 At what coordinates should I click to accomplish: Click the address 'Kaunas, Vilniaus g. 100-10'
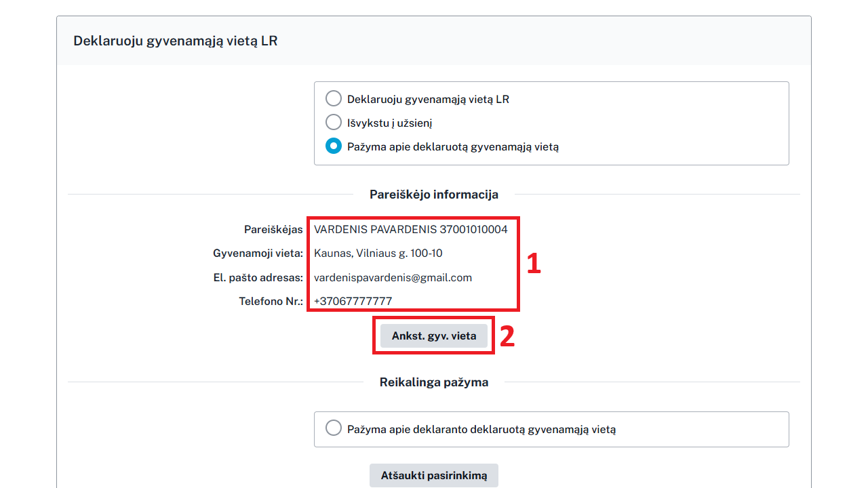[x=378, y=253]
